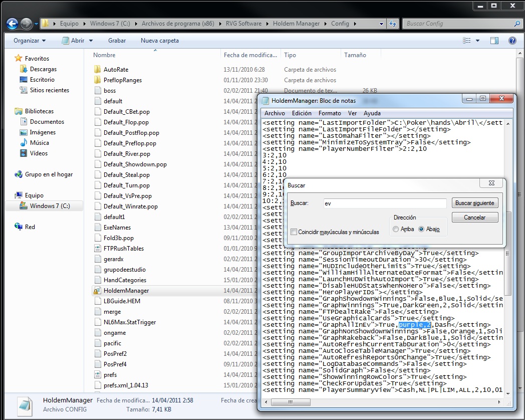Open the Edición menu in Notepad
Image resolution: width=525 pixels, height=420 pixels.
302,113
